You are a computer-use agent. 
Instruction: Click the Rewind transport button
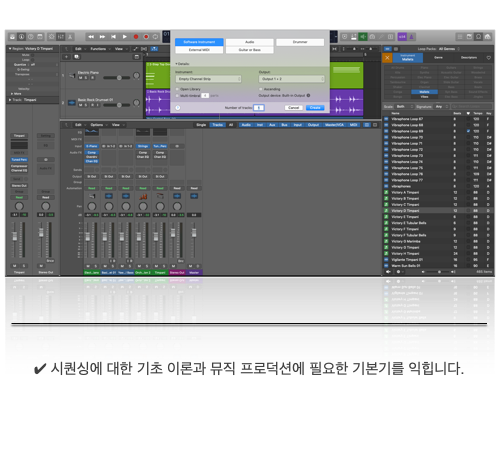pos(91,37)
